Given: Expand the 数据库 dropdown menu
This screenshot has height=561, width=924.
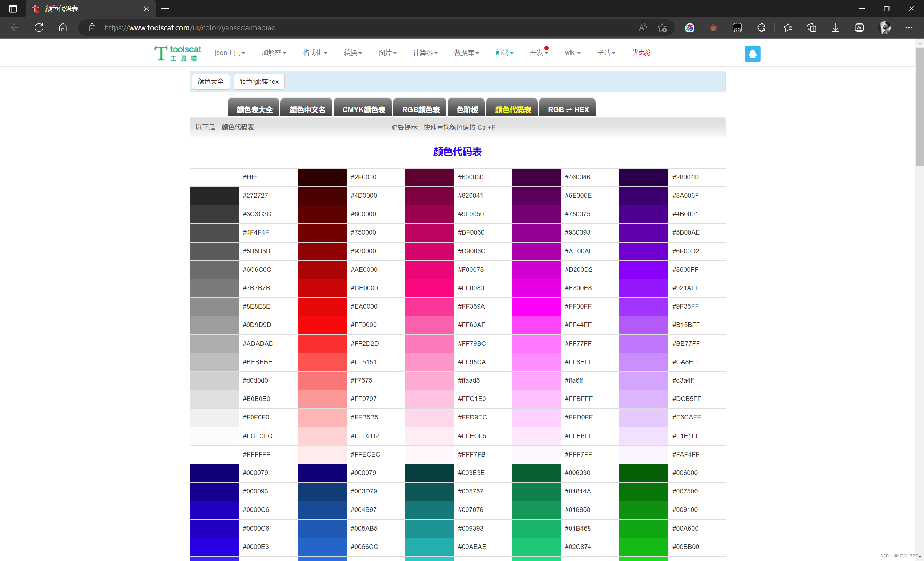Looking at the screenshot, I should click(466, 53).
